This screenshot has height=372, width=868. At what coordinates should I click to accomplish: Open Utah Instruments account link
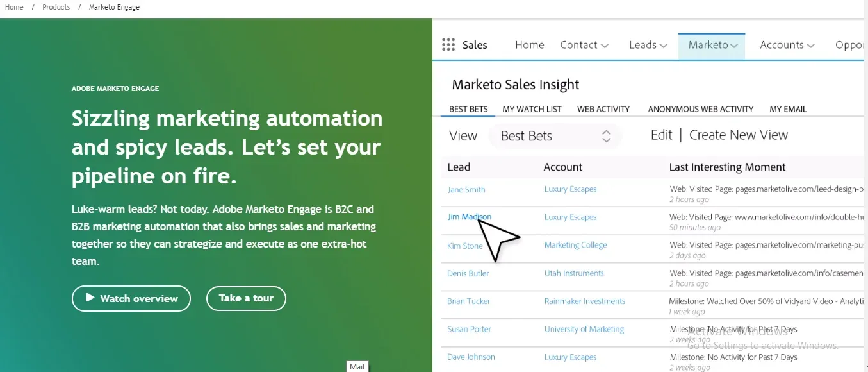[574, 273]
